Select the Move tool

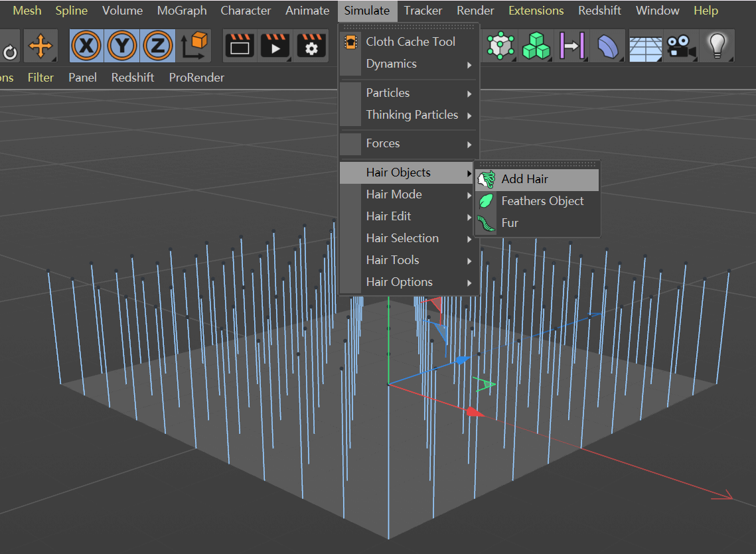click(40, 46)
